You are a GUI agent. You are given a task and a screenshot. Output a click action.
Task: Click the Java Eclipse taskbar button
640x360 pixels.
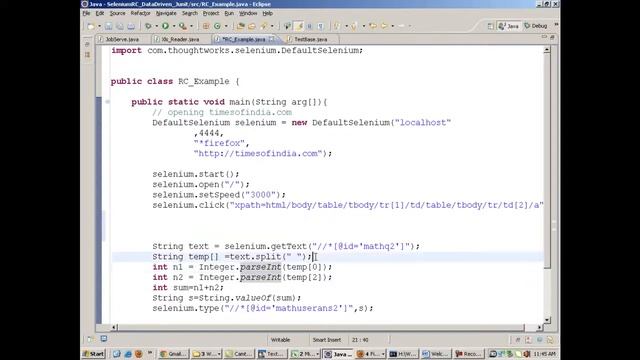click(338, 354)
